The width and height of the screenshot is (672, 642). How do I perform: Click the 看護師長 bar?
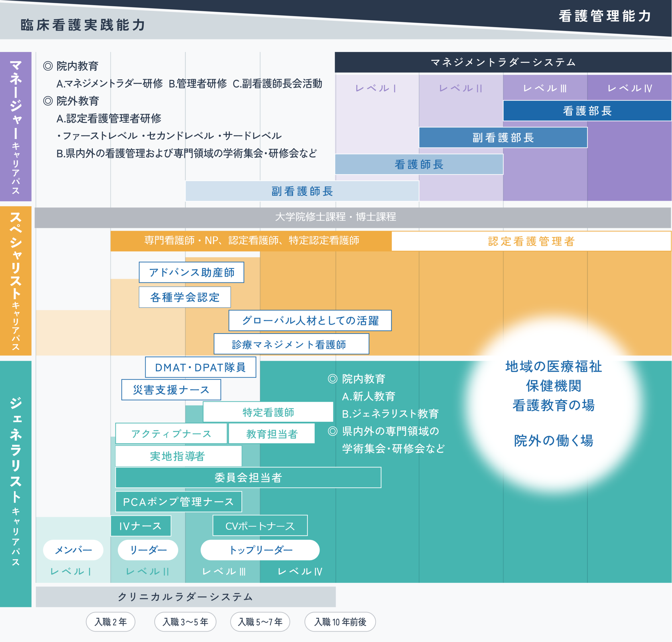click(x=419, y=164)
